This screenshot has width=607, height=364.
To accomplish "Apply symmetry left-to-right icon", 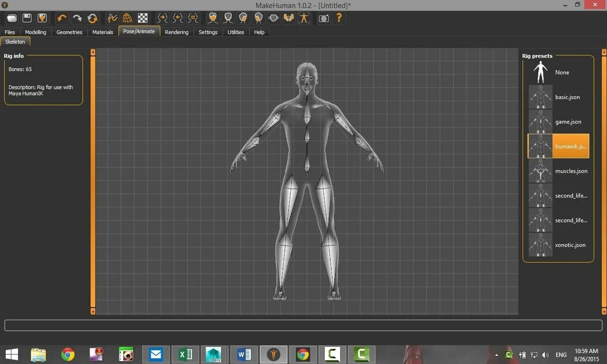I will 177,18.
